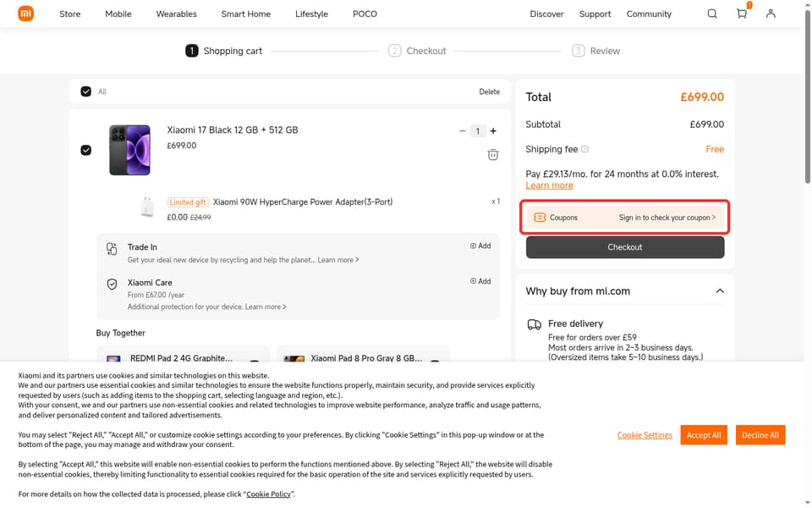Click Learn more about installment payments

550,185
